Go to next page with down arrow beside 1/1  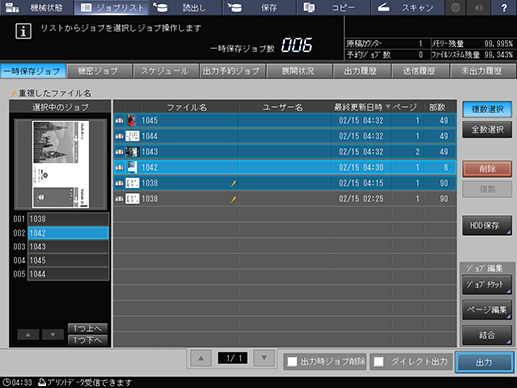pos(264,358)
